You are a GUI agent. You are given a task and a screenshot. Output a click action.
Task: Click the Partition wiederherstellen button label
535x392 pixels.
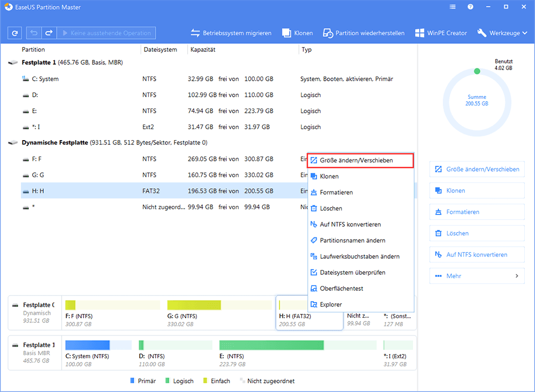point(370,33)
